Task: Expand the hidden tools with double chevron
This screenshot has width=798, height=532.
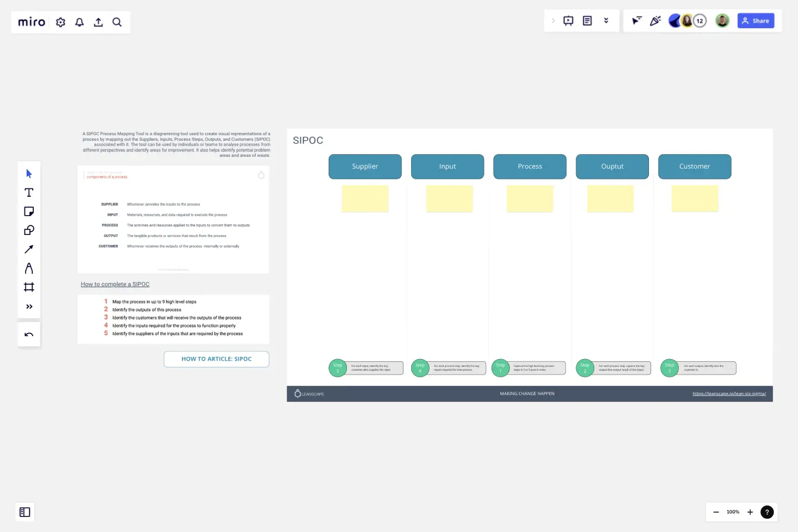Action: [x=29, y=306]
